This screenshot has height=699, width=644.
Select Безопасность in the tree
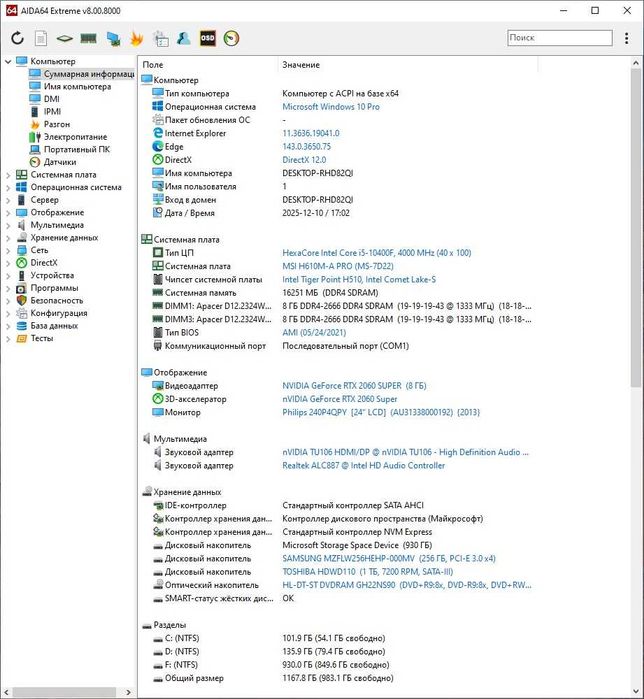[x=57, y=300]
